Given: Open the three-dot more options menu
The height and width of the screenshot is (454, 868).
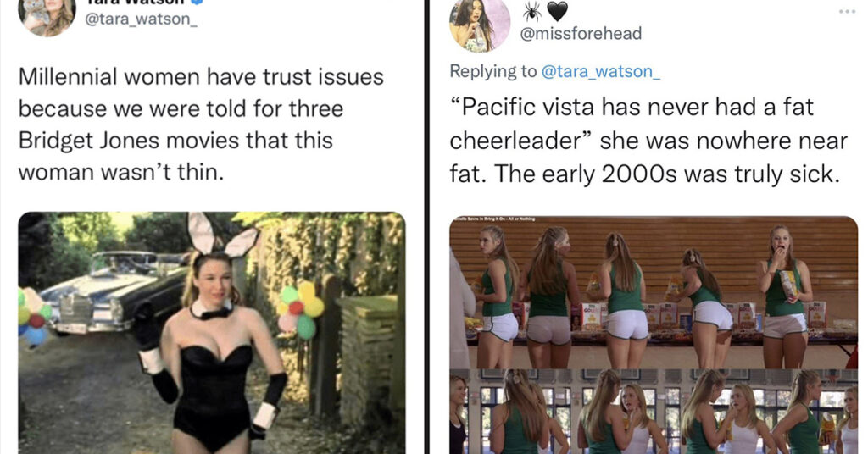Looking at the screenshot, I should 847,12.
